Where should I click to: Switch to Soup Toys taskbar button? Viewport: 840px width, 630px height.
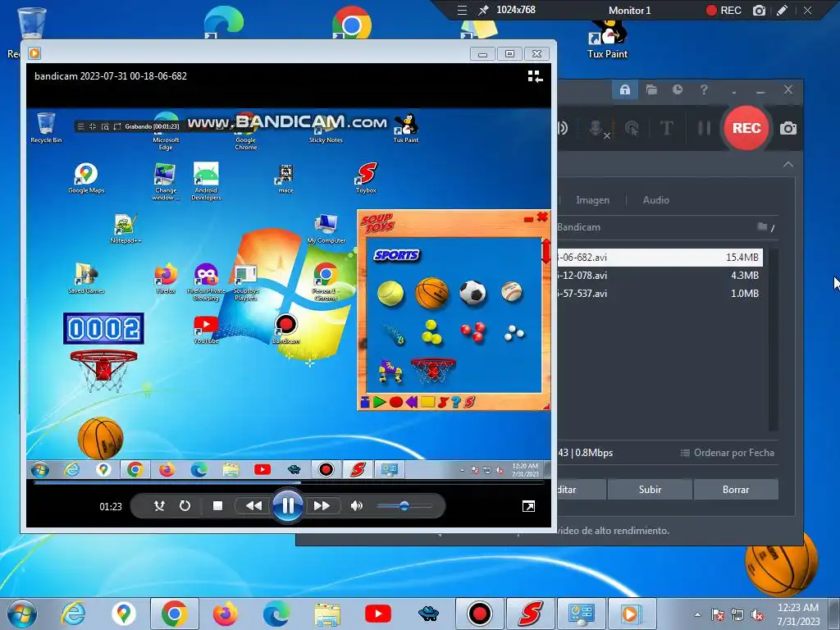click(x=530, y=614)
